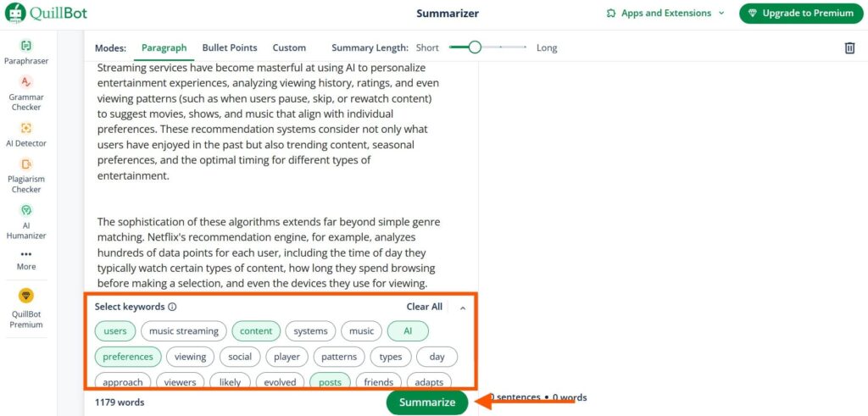Click the green Summarize button

tap(427, 402)
